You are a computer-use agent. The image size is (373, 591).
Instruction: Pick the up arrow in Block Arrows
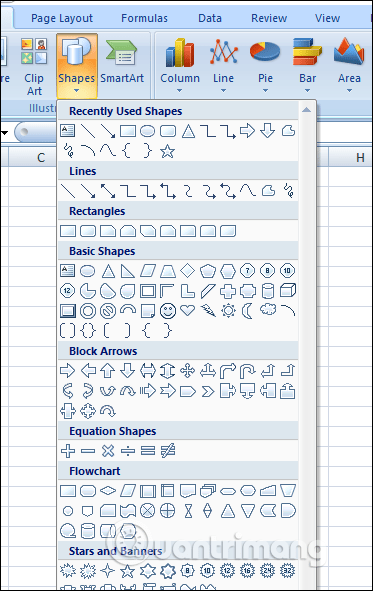pos(108,371)
